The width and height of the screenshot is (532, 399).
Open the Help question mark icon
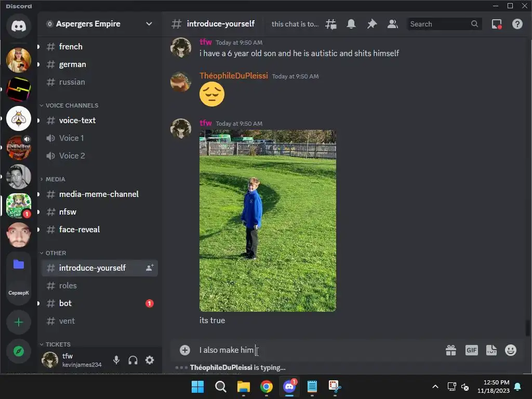[517, 24]
